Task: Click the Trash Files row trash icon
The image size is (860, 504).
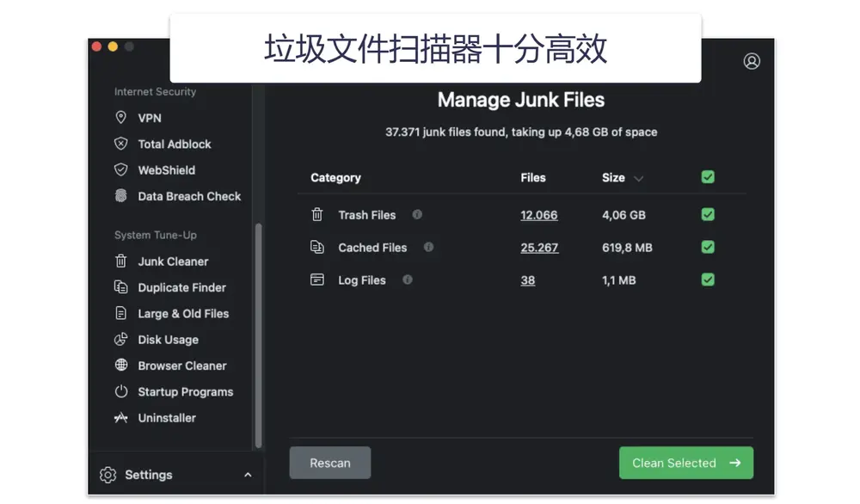Action: click(317, 214)
